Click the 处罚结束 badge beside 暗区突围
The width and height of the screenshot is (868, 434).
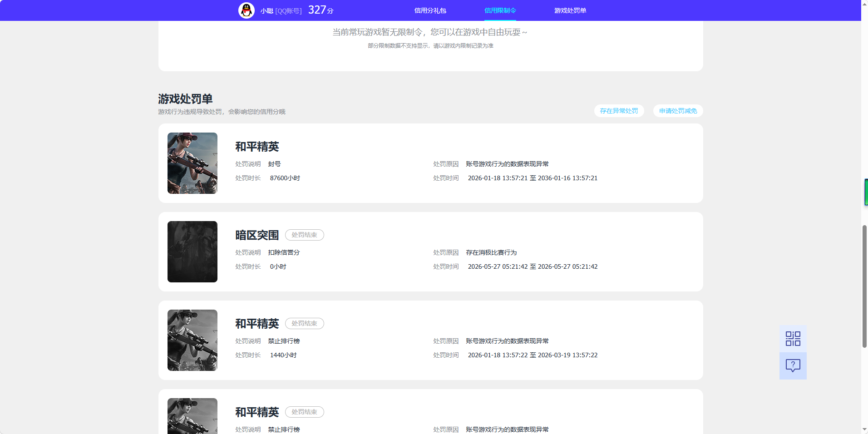305,235
